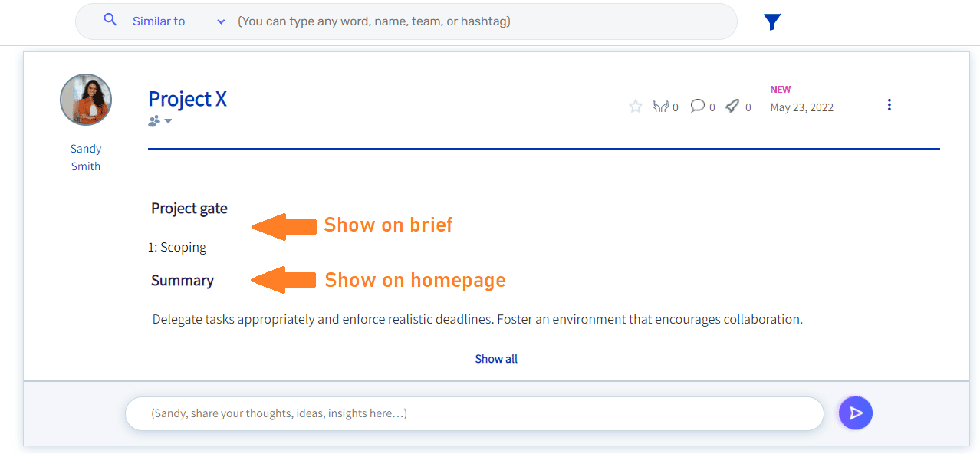This screenshot has width=980, height=454.
Task: Open the "Similar to" search mode dropdown
Action: pos(179,21)
